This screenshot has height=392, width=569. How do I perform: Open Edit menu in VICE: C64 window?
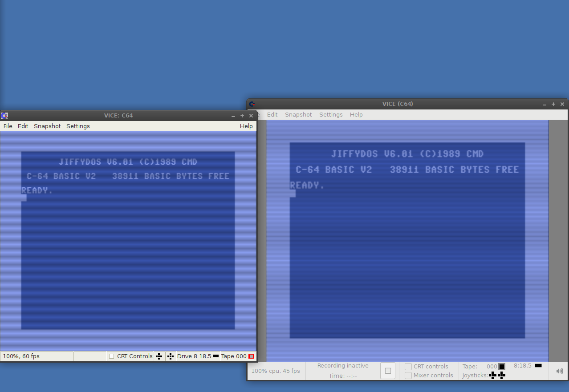coord(23,126)
